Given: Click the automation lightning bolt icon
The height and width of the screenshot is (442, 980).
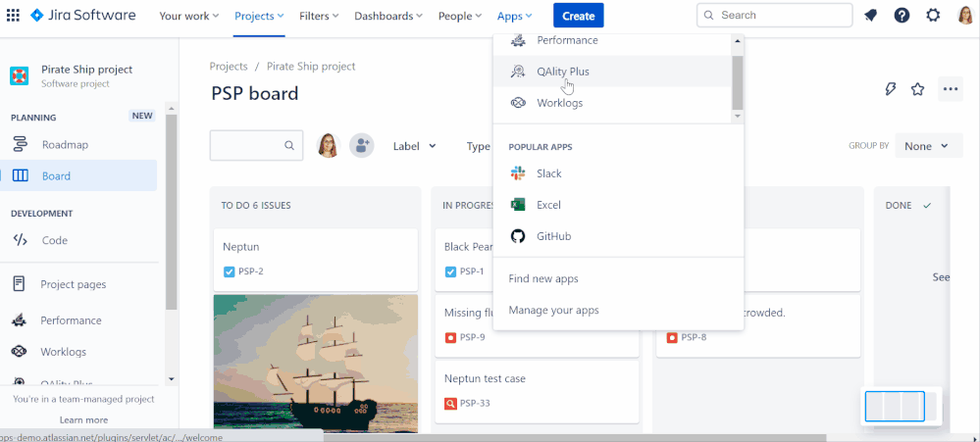Looking at the screenshot, I should coord(891,89).
